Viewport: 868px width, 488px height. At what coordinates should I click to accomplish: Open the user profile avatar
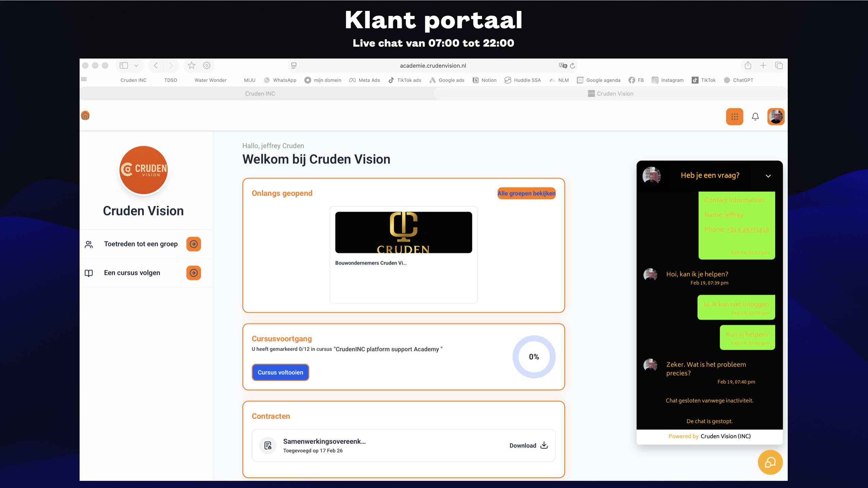(x=776, y=117)
